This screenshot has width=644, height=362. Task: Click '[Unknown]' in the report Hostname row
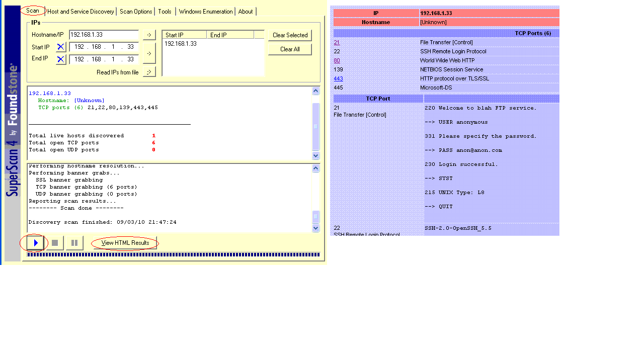click(x=433, y=22)
